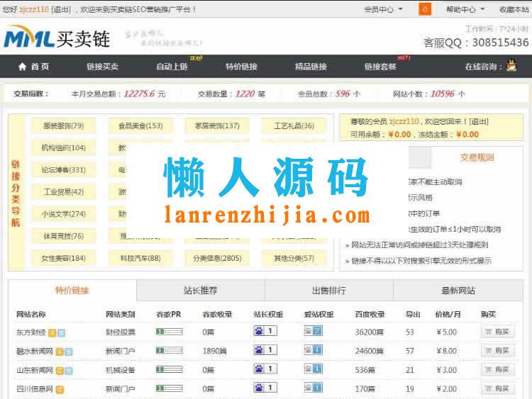
Task: Click 在线咨询 text in navigation bar
Action: coord(483,67)
